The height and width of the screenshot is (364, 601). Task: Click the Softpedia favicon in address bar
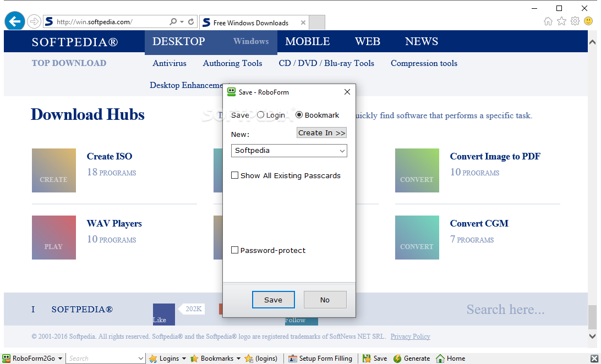click(x=49, y=21)
